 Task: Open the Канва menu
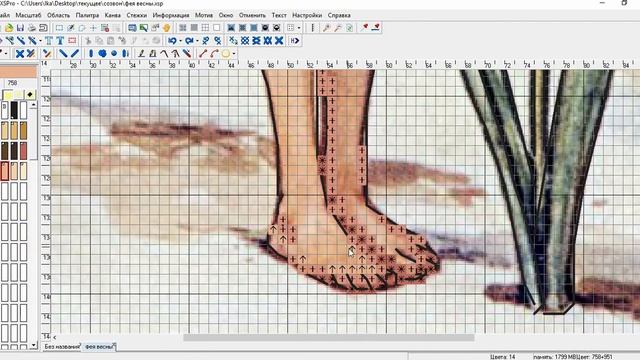(x=113, y=15)
